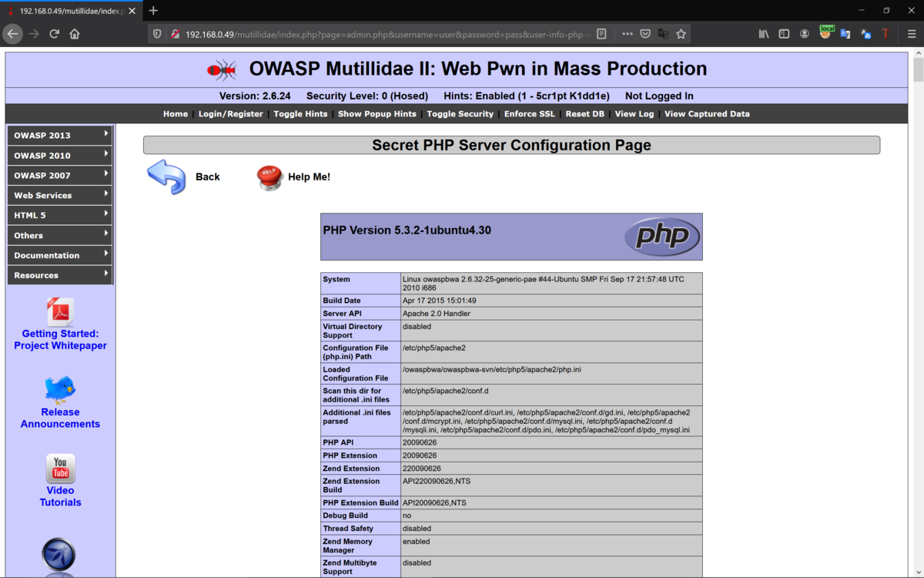Viewport: 924px width, 578px height.
Task: Open the Firefox hamburger menu
Action: [912, 34]
